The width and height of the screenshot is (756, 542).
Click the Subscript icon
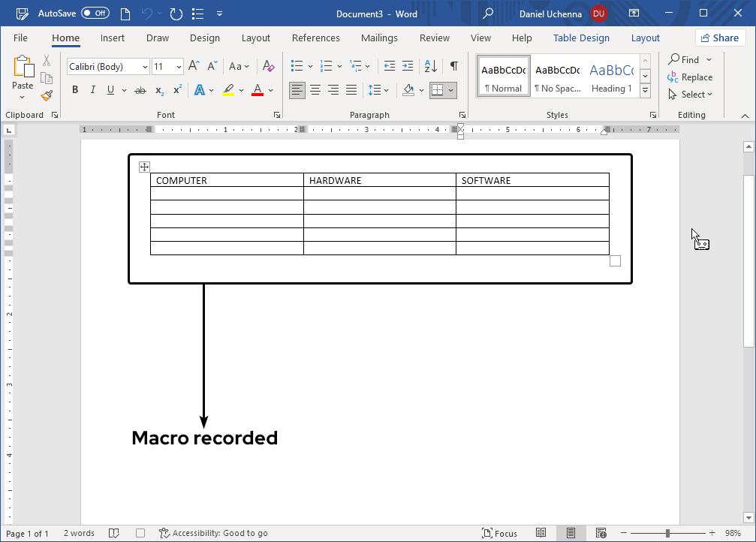pyautogui.click(x=158, y=90)
